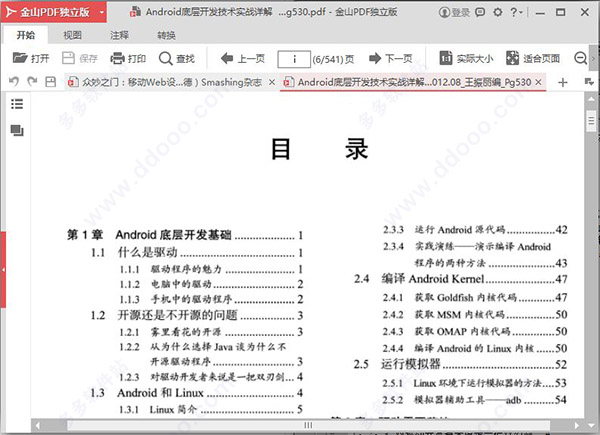This screenshot has width=600, height=435.
Task: Click the (6/541)页 page count text
Action: [x=333, y=59]
